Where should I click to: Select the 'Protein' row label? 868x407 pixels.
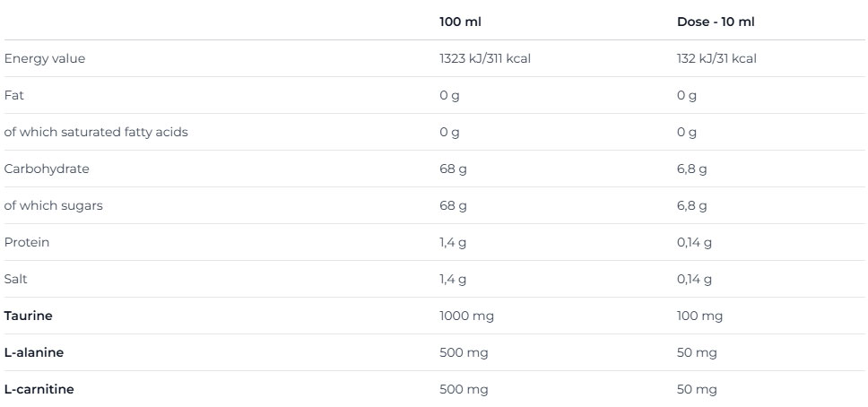(x=27, y=243)
